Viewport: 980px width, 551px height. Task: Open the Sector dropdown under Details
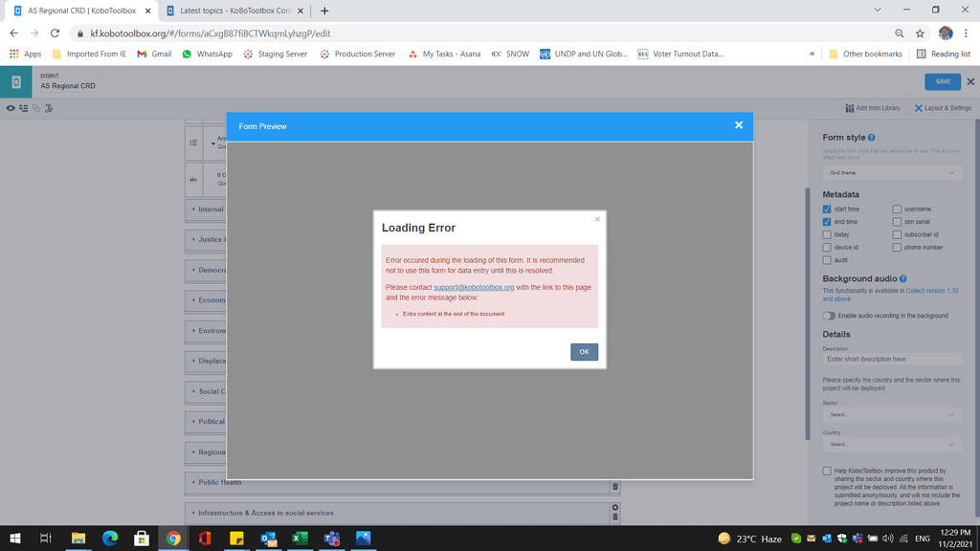click(891, 414)
